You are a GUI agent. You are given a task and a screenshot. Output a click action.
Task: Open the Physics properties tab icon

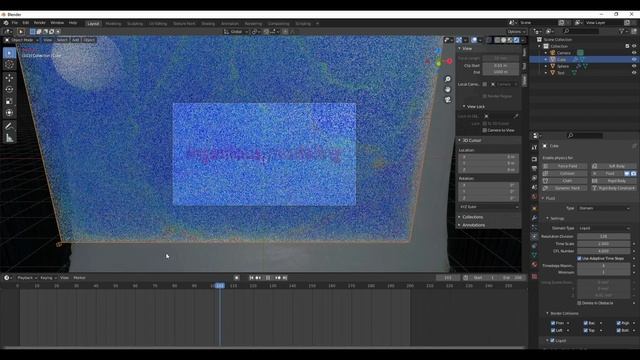click(x=534, y=236)
